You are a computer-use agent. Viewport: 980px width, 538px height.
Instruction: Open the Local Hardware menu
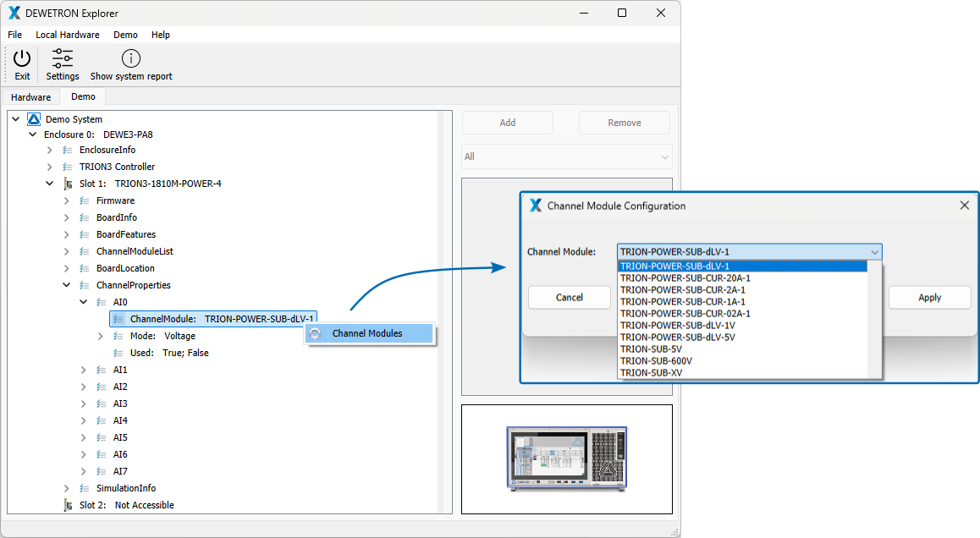click(x=68, y=35)
